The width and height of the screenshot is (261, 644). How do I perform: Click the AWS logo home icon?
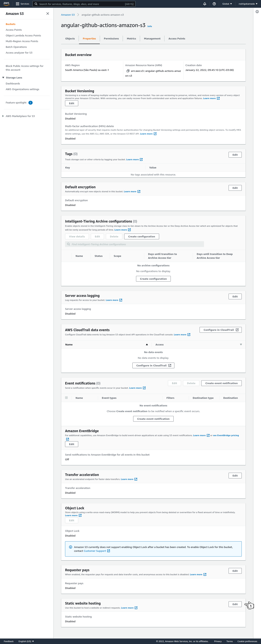[x=6, y=4]
